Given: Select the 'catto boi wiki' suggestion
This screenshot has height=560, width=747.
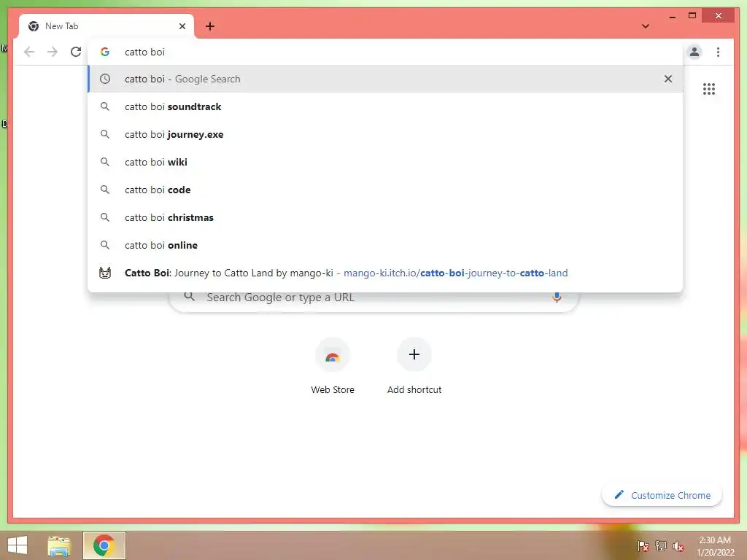Looking at the screenshot, I should (x=385, y=162).
